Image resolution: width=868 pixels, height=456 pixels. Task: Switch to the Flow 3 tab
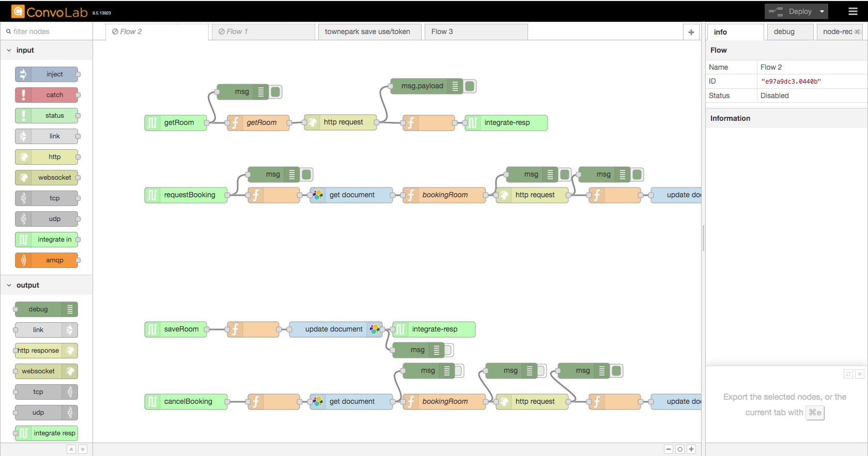pos(476,32)
